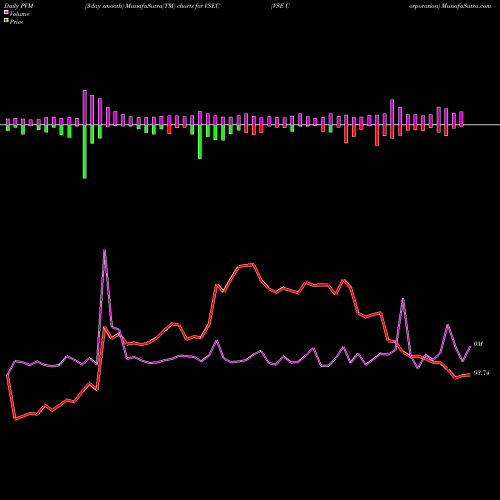The height and width of the screenshot is (500, 500).
Task: Click the 'Volume' legend label
Action: [x=19, y=14]
